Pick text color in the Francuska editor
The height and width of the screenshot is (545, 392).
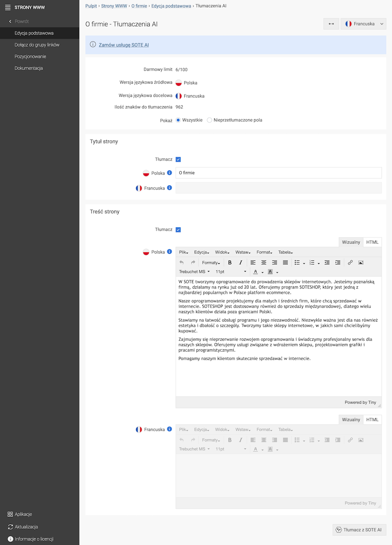pyautogui.click(x=255, y=449)
